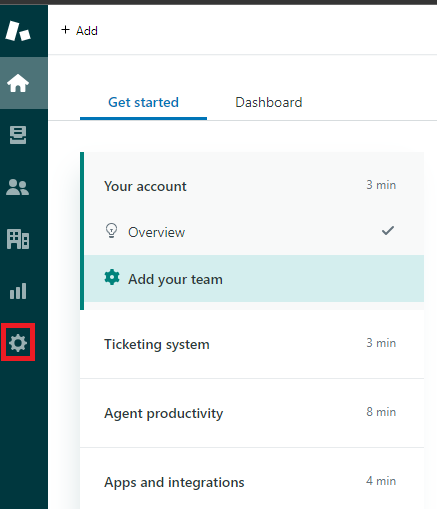Expand the Ticketing system section
The height and width of the screenshot is (509, 437).
[252, 344]
